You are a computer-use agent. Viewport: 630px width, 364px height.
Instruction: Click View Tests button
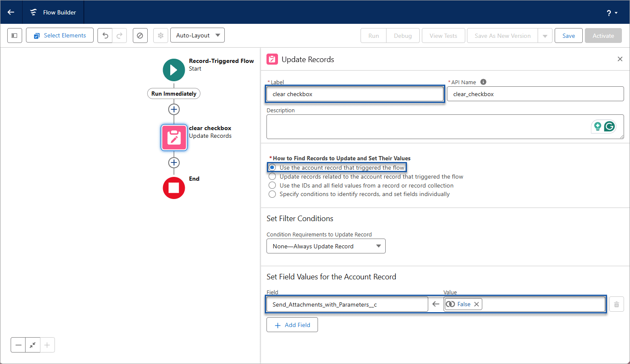[443, 36]
